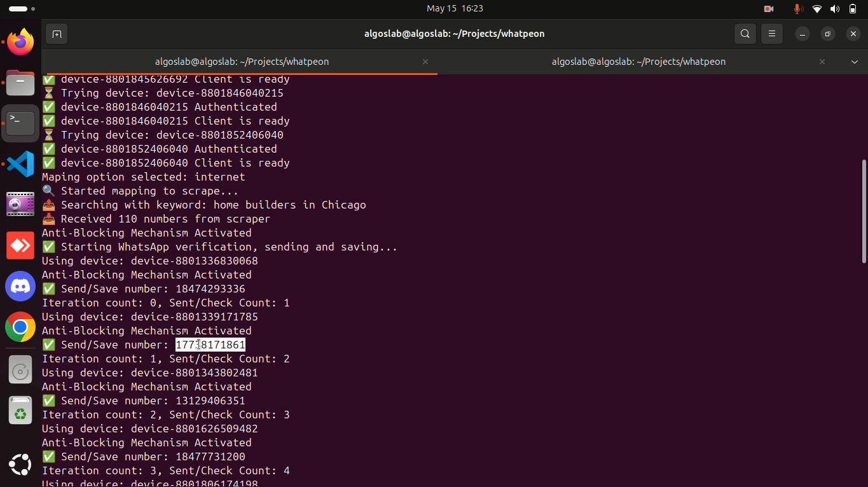Open Discord from the dock
Image resolution: width=868 pixels, height=487 pixels.
(20, 286)
